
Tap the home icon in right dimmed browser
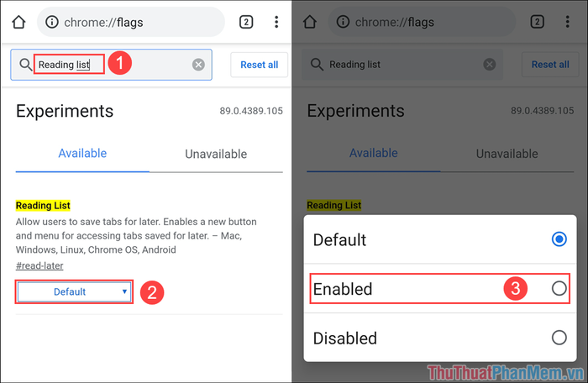click(x=310, y=22)
